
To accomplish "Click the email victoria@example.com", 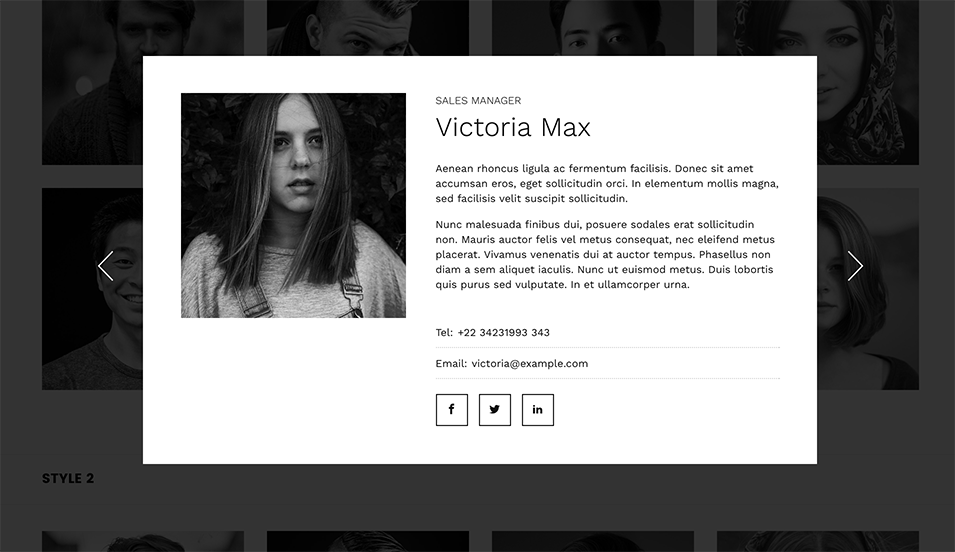I will coord(529,363).
